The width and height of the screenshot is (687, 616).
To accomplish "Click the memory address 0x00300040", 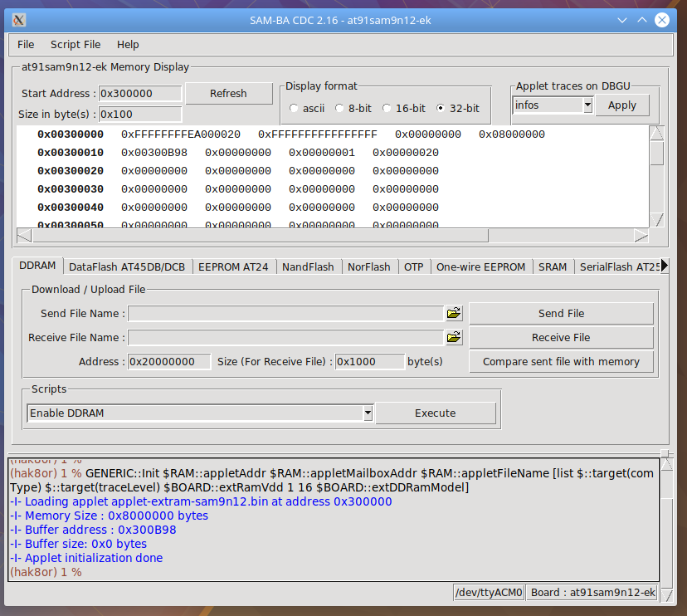I will [x=71, y=207].
